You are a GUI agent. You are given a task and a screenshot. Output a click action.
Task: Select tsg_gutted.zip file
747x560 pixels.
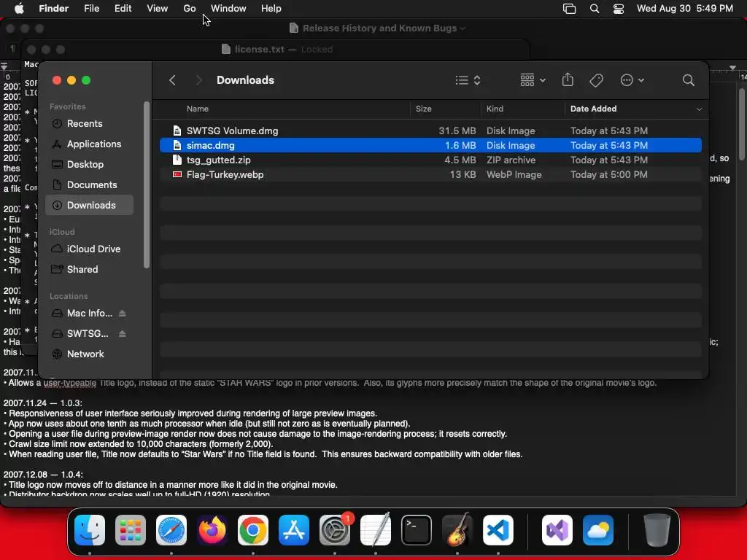pyautogui.click(x=430, y=160)
